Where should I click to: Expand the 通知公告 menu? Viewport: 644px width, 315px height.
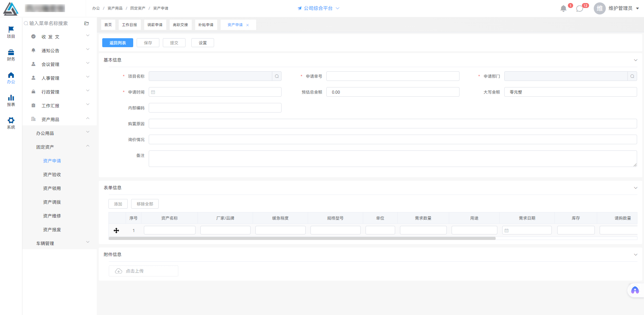(x=88, y=49)
